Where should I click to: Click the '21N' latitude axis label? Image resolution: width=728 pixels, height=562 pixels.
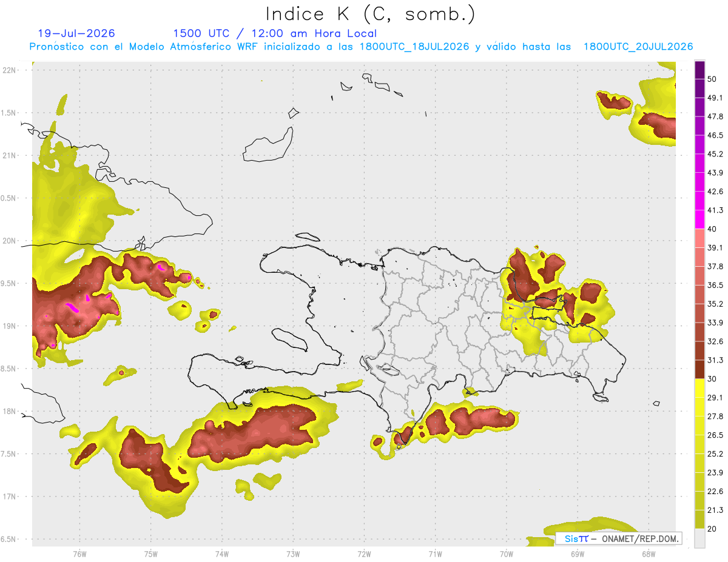tap(10, 156)
